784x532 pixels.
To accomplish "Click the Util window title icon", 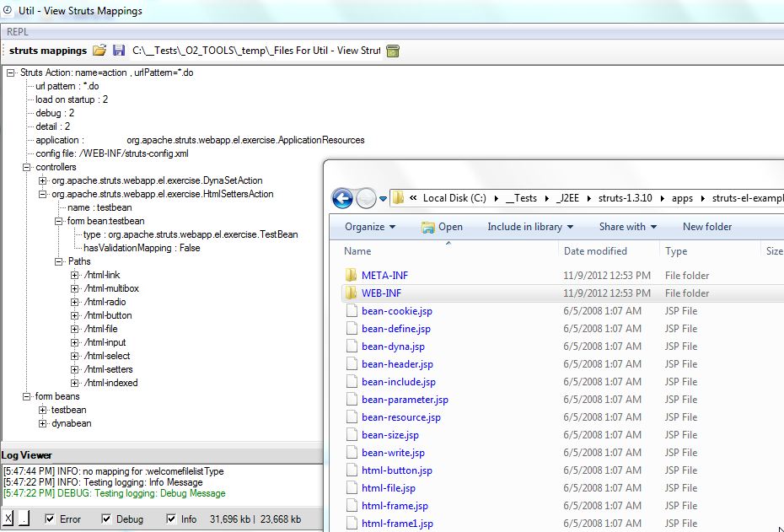I will pyautogui.click(x=7, y=10).
